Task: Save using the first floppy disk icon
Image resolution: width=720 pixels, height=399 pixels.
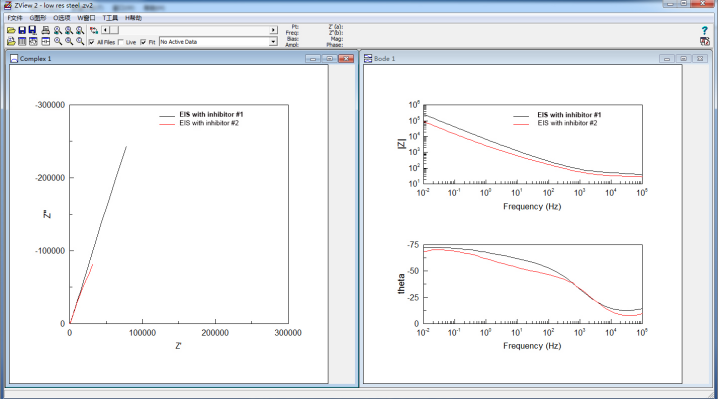Action: tap(22, 30)
